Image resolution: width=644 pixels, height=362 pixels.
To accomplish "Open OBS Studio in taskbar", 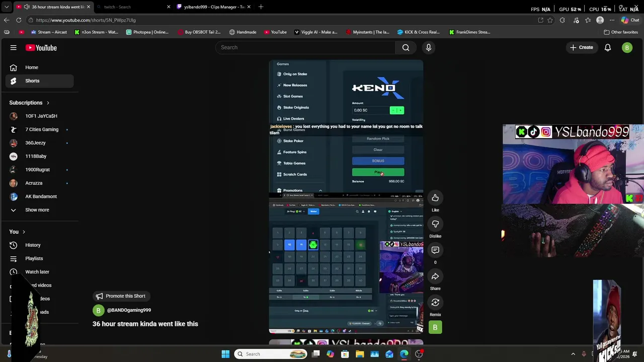I will pos(419,354).
